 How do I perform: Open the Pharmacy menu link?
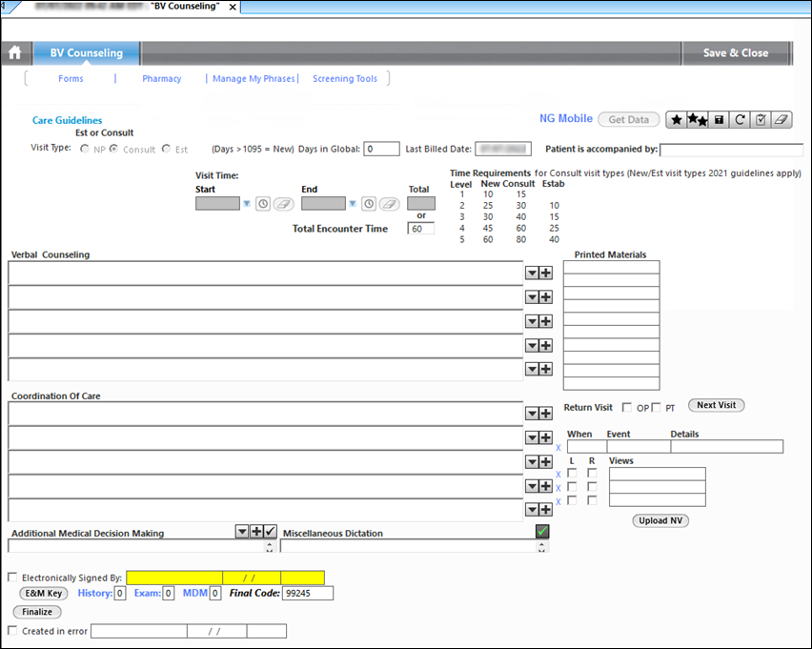pos(162,79)
